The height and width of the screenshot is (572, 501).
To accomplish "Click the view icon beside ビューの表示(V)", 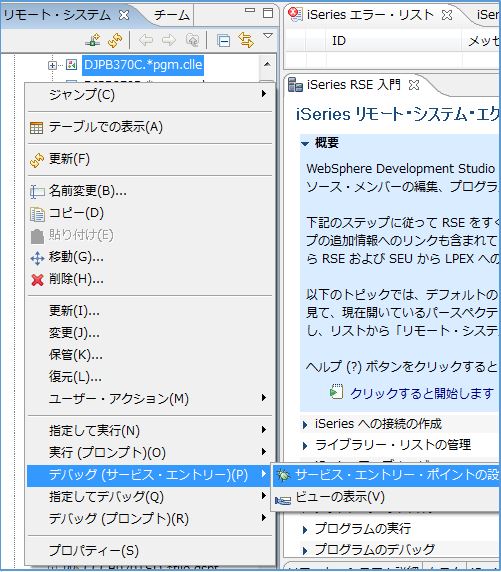I will [283, 499].
